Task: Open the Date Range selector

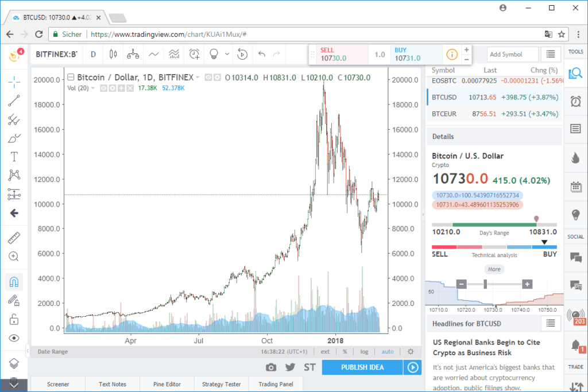Action: click(52, 351)
